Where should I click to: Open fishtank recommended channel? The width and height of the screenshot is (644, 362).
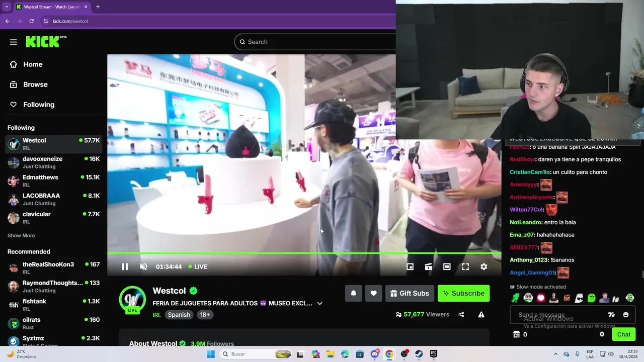click(x=53, y=305)
